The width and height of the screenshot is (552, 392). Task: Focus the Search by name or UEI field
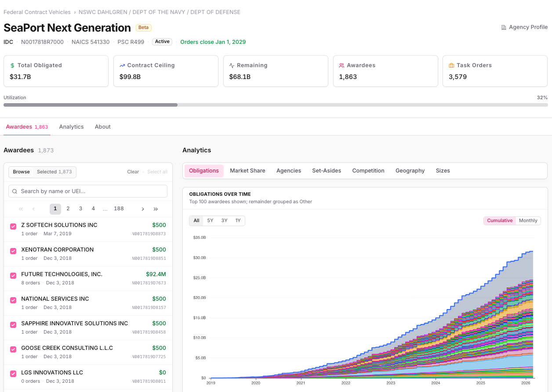(88, 191)
